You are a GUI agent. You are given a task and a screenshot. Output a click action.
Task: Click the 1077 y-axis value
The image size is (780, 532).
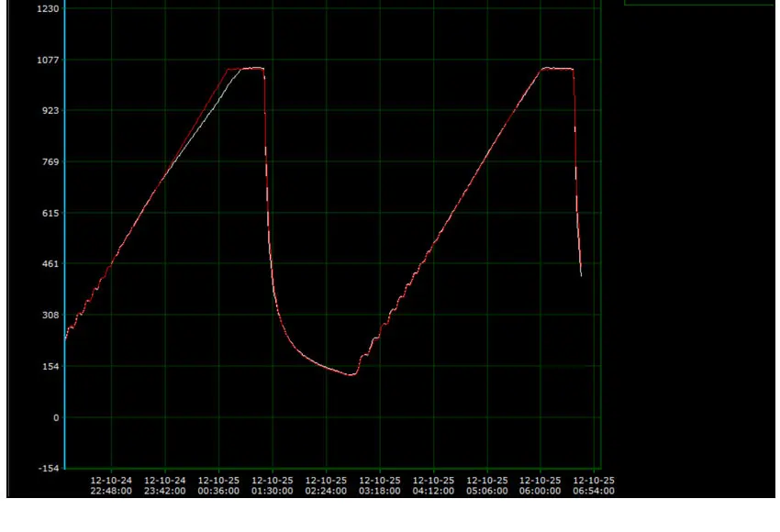[x=48, y=61]
